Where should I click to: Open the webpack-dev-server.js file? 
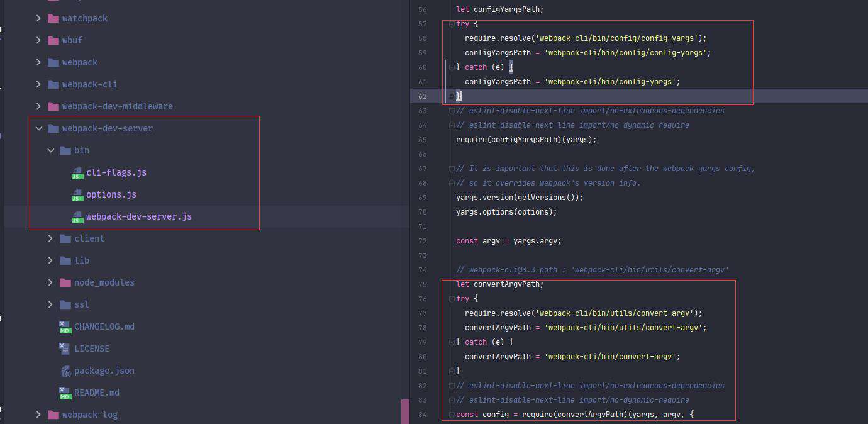coord(139,216)
